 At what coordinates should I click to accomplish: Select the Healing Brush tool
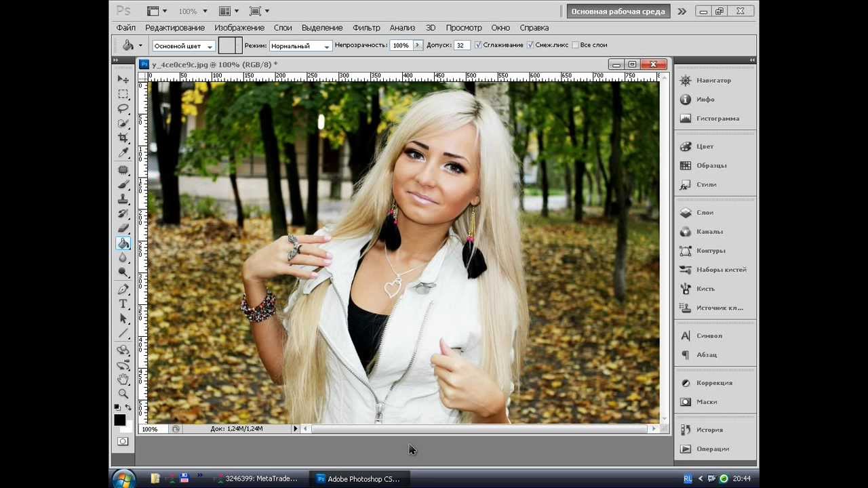(123, 169)
